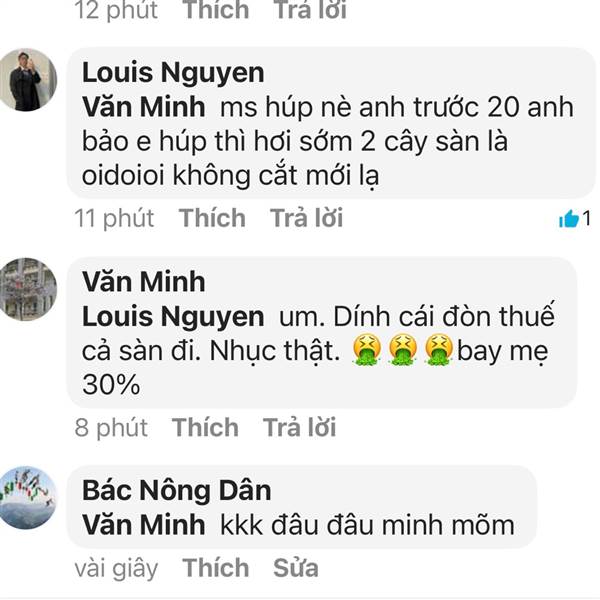Open Louis Nguyen author name link
600x600 pixels.
(x=173, y=72)
